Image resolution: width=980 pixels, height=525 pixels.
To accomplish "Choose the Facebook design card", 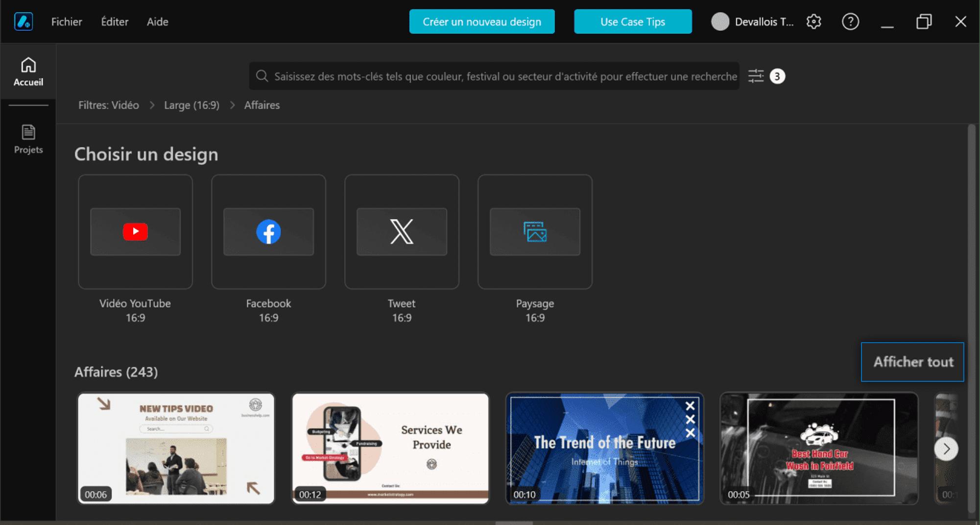I will click(268, 231).
